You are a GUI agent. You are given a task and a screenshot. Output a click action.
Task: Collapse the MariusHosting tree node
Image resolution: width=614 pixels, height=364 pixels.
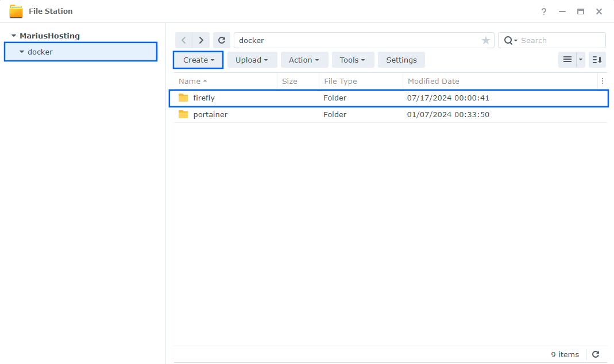coord(14,36)
